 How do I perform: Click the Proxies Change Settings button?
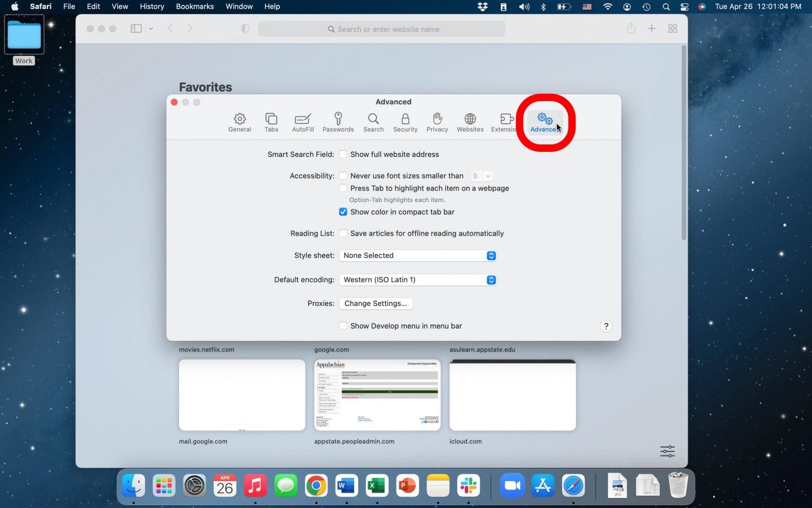pos(376,304)
